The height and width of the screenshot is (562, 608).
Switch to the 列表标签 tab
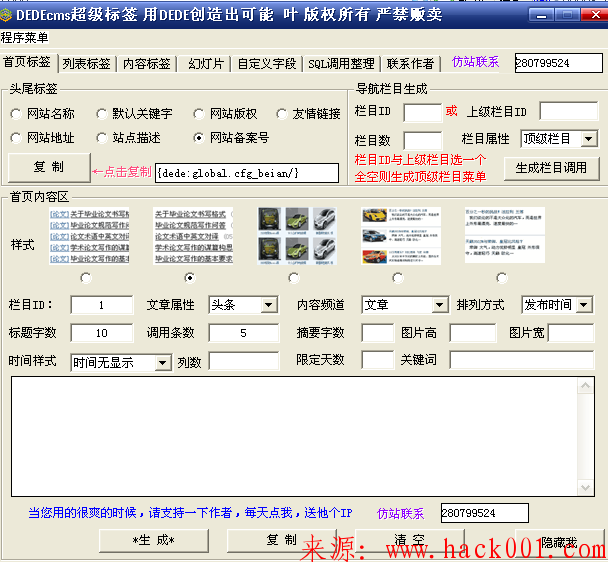click(87, 64)
